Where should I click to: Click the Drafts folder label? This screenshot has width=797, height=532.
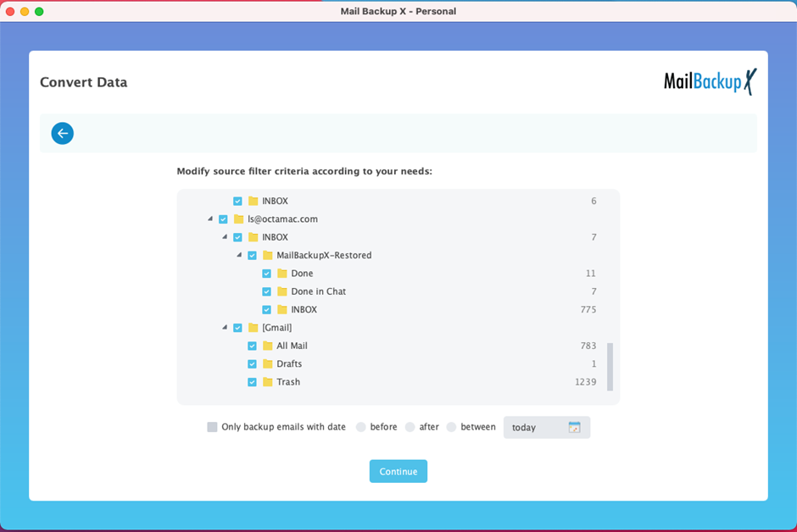(289, 364)
